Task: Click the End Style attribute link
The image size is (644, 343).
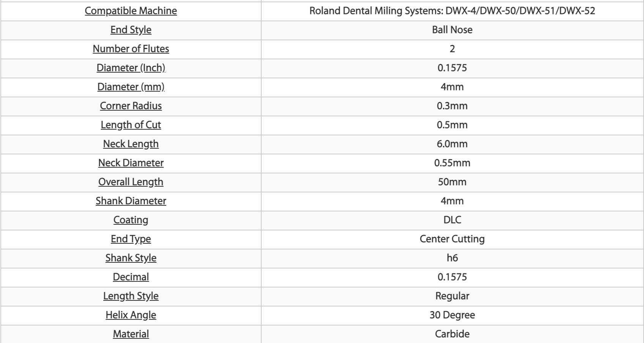Action: point(131,30)
